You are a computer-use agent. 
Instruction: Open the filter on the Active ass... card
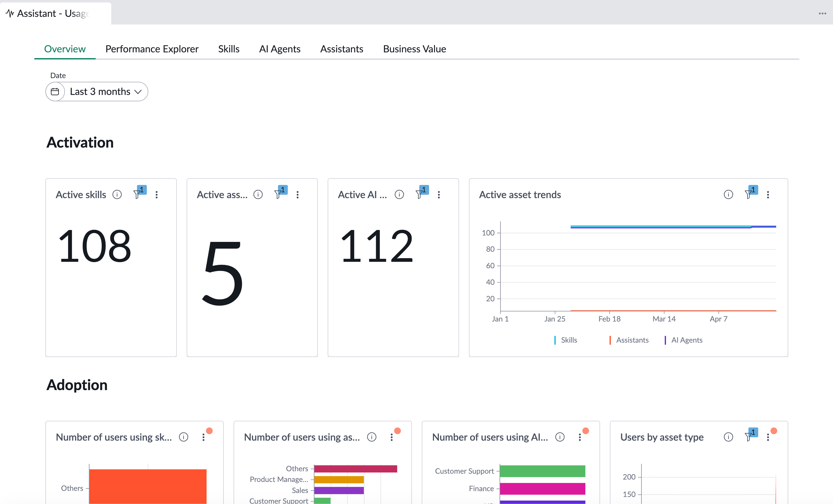pyautogui.click(x=281, y=193)
